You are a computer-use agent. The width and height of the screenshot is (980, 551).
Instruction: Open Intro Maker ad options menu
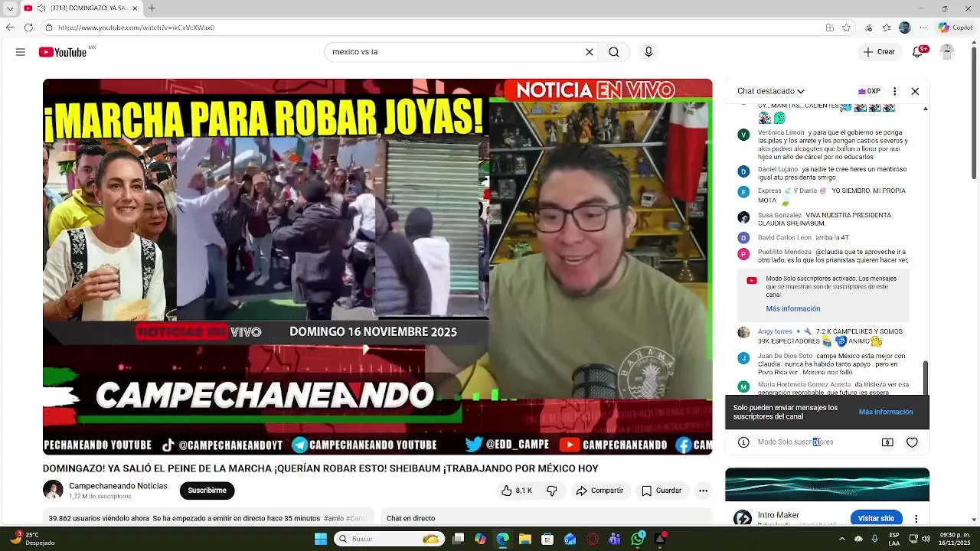tap(916, 518)
